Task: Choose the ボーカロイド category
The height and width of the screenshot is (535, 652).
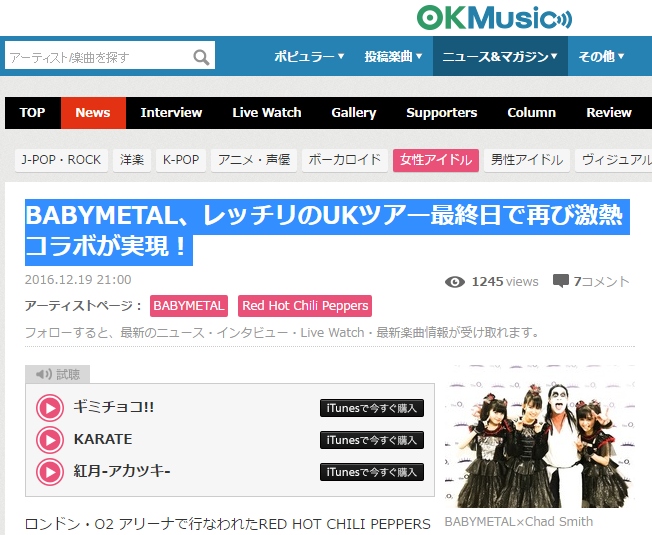Action: [x=345, y=160]
